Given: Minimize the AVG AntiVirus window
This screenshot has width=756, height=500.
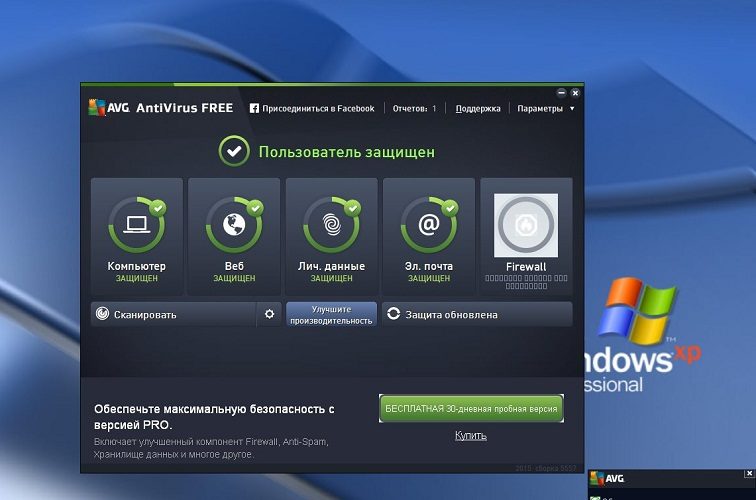Looking at the screenshot, I should click(561, 93).
